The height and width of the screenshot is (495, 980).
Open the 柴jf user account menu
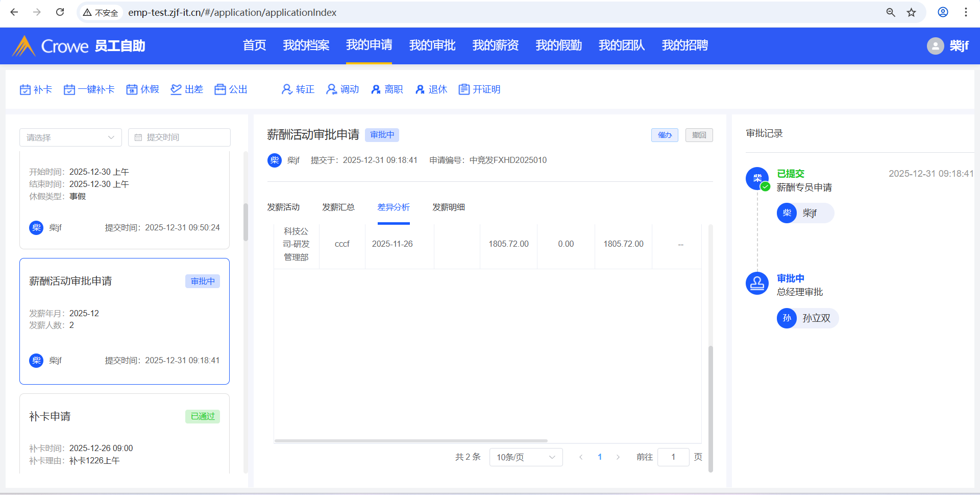948,46
